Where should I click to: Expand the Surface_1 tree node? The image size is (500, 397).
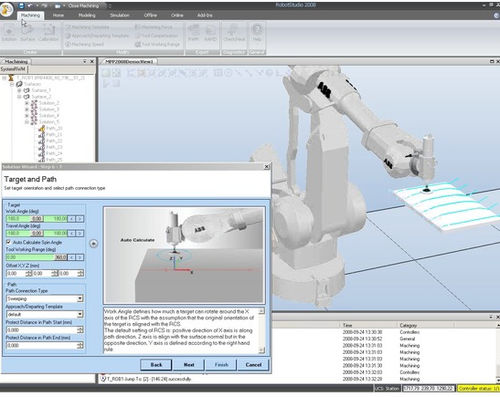[19, 90]
